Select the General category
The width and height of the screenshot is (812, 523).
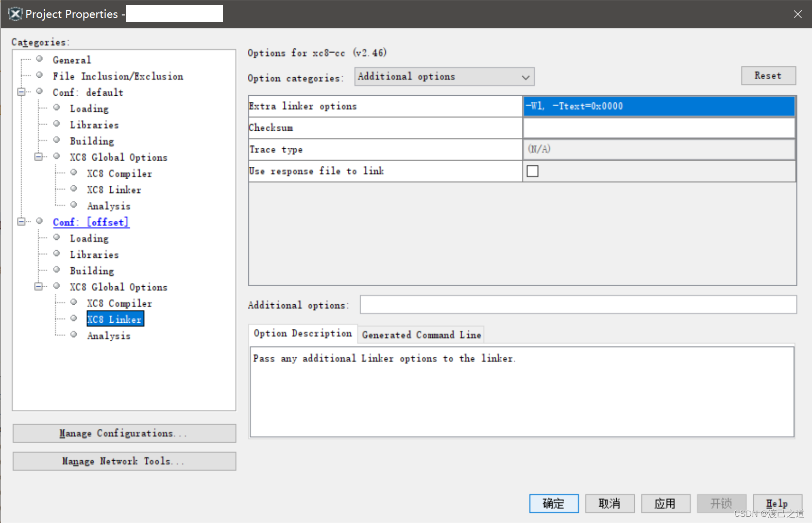(72, 60)
